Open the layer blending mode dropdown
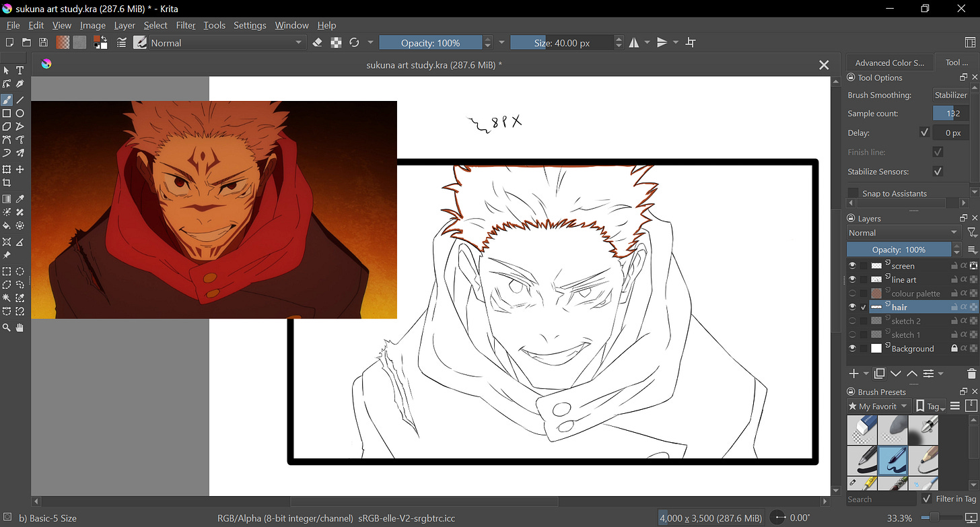980x527 pixels. click(x=903, y=233)
